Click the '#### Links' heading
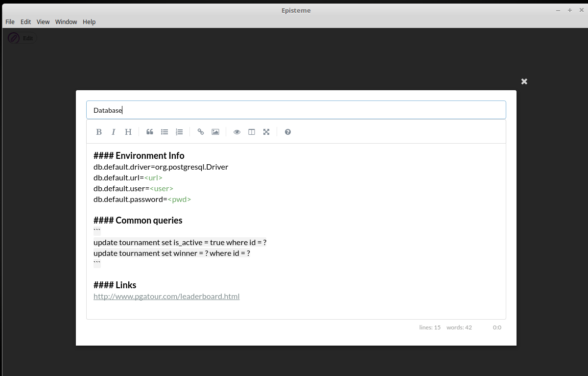Viewport: 588px width, 376px height. point(115,285)
